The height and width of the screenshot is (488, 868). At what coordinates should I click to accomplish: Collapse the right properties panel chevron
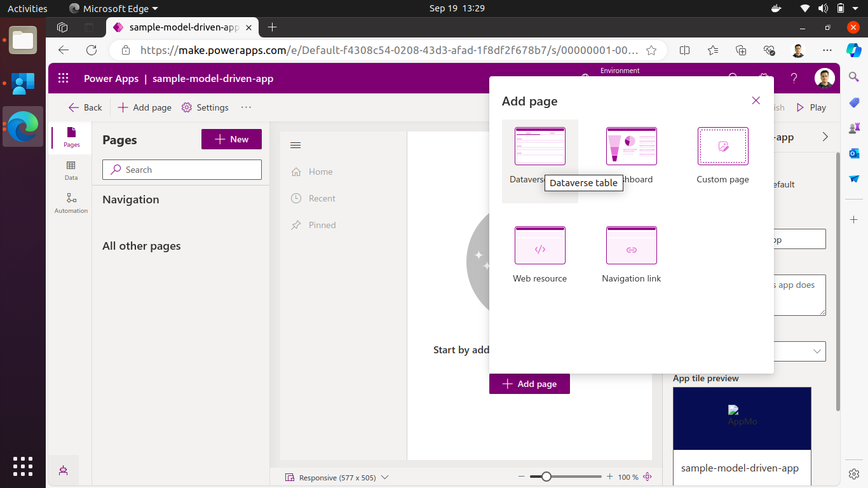click(x=825, y=136)
